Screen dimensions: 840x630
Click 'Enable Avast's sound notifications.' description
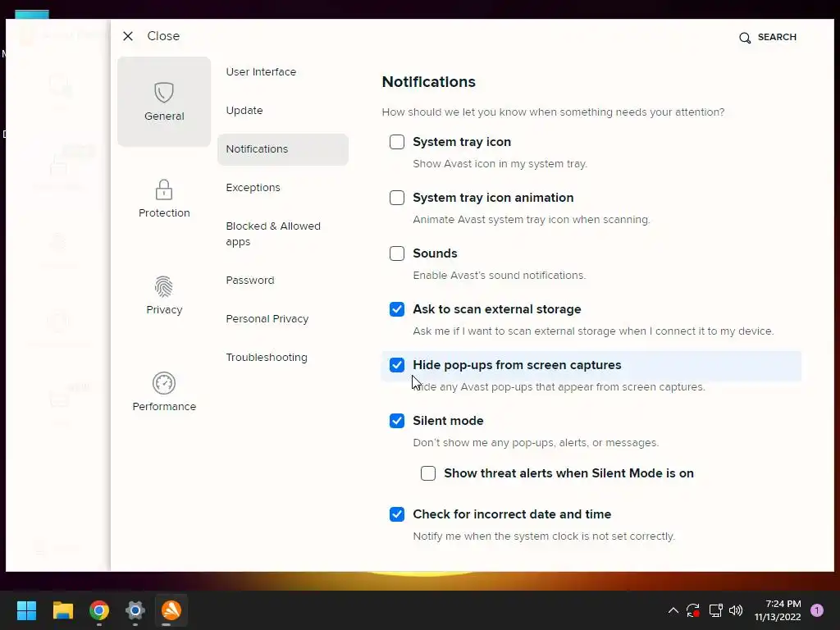point(500,276)
